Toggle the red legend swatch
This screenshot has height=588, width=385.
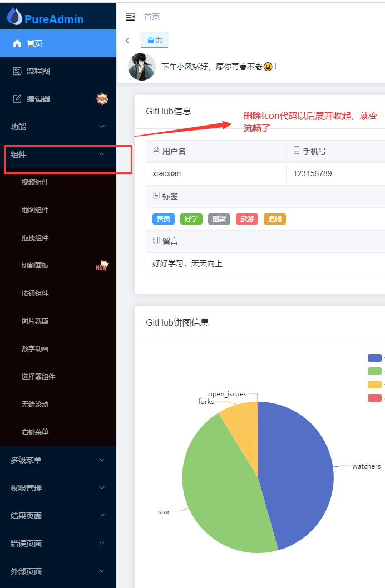pos(374,398)
